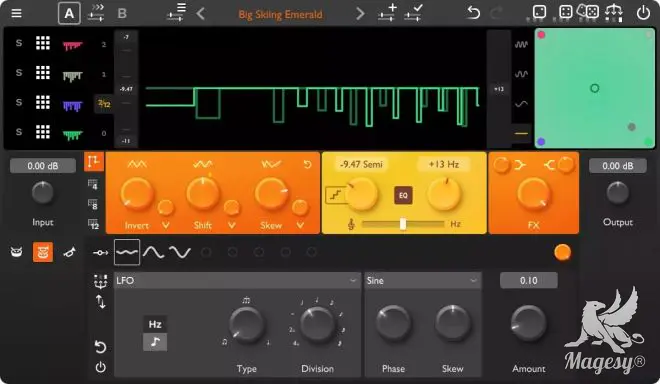
Task: Open the trumpet modulation page
Action: 69,252
